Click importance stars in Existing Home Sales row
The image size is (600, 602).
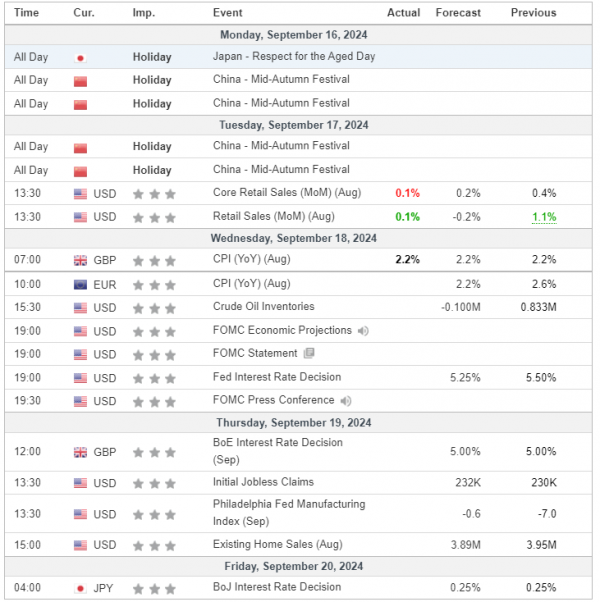pyautogui.click(x=154, y=546)
